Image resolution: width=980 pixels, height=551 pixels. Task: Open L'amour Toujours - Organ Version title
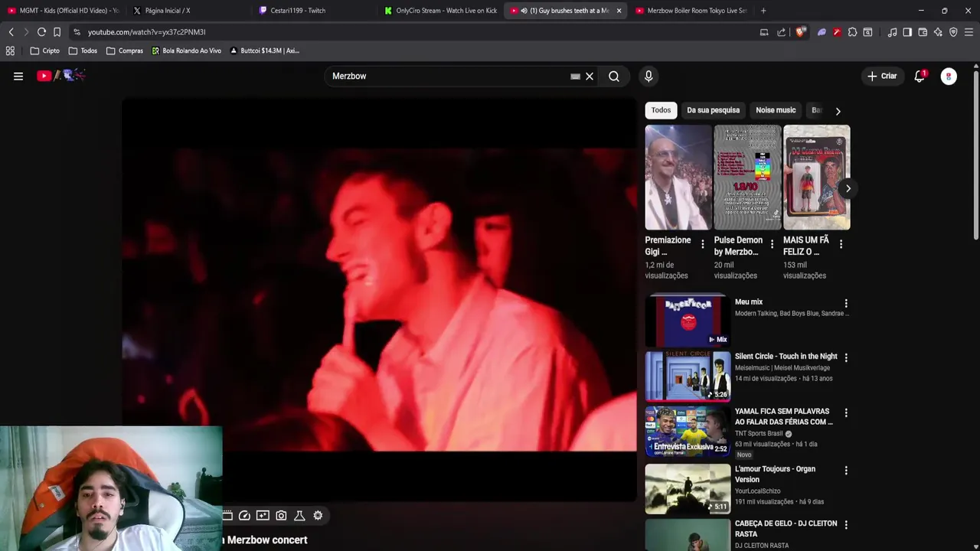(775, 474)
